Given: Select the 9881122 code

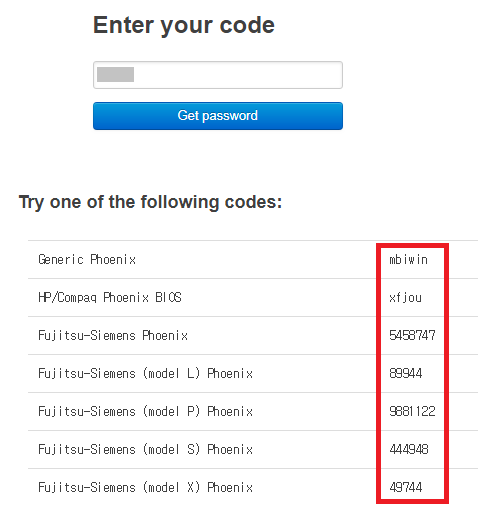Looking at the screenshot, I should point(412,411).
